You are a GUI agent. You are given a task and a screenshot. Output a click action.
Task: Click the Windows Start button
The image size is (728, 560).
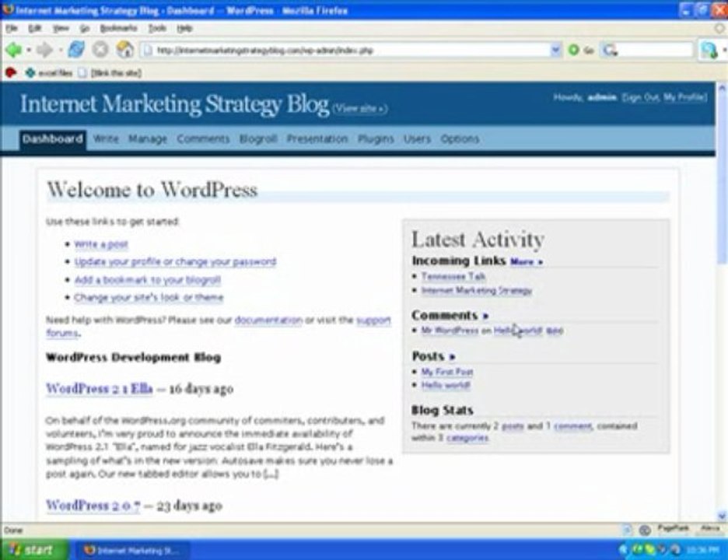[x=34, y=550]
